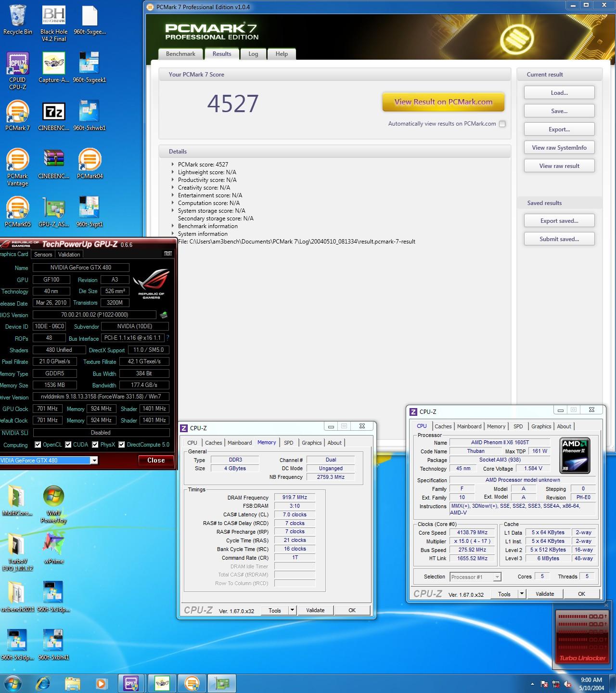Select the PCMark04 desktop shortcut
Image resolution: width=616 pixels, height=693 pixels.
90,164
